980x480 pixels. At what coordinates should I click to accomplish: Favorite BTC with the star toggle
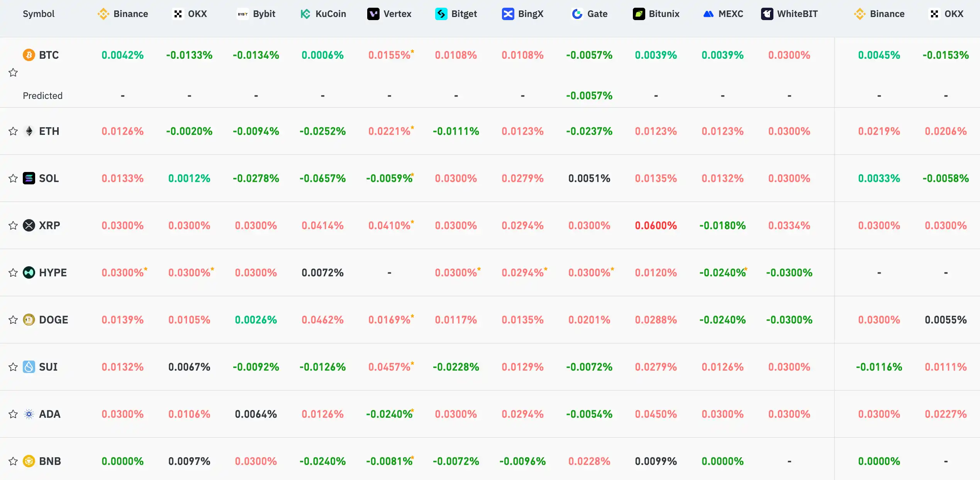13,73
